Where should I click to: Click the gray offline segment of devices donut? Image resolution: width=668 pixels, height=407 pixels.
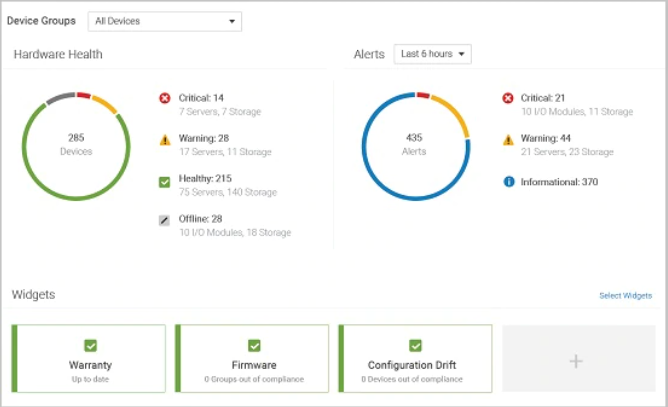click(x=60, y=98)
